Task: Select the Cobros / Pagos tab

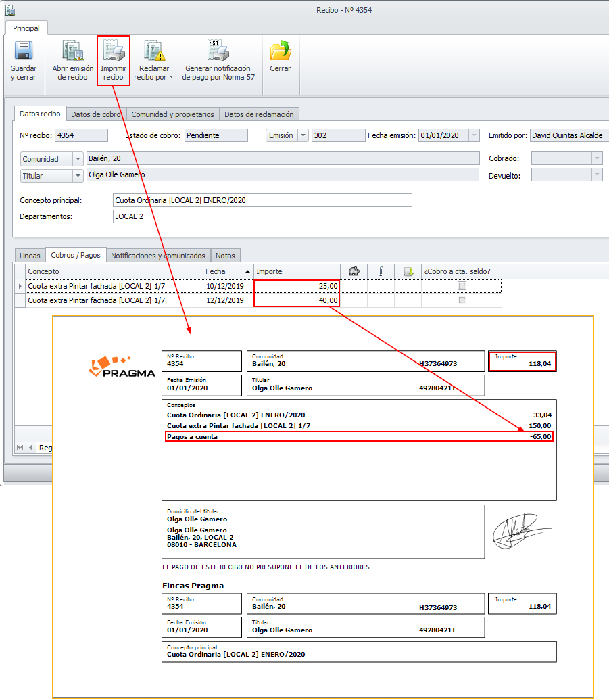Action: [76, 255]
